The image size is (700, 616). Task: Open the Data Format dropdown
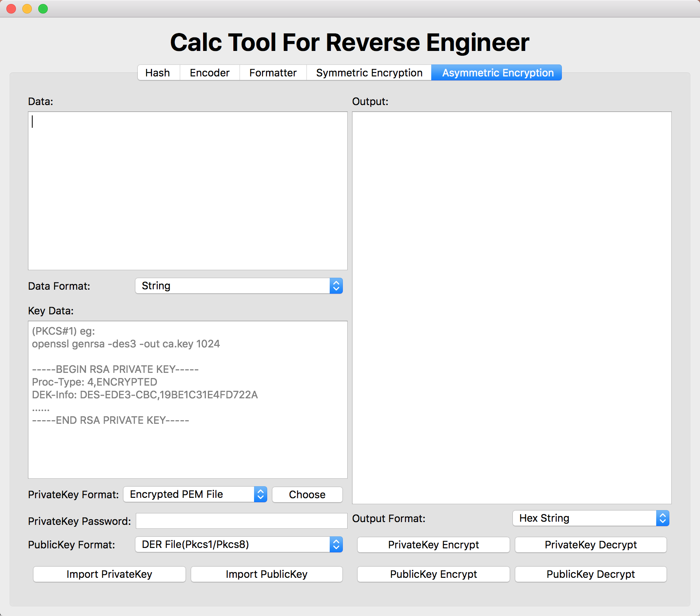[x=239, y=286]
